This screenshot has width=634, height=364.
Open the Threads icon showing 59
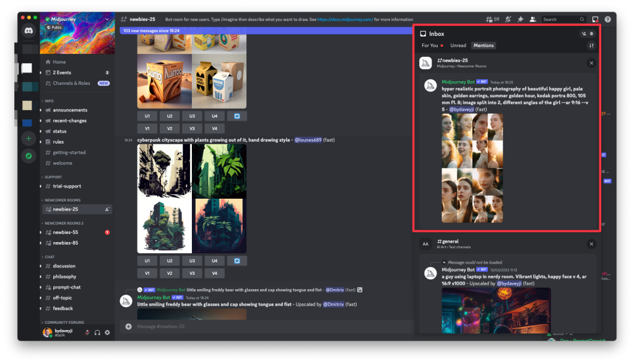tap(492, 19)
